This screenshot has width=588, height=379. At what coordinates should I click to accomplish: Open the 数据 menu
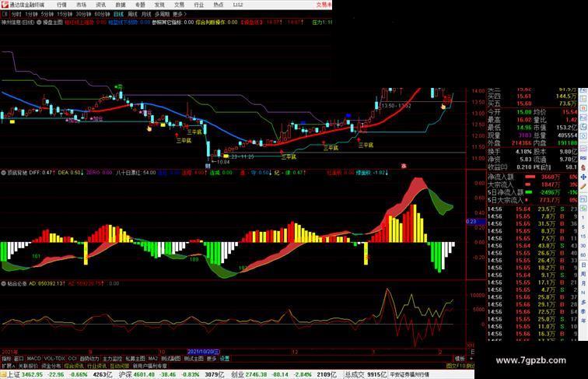point(121,5)
